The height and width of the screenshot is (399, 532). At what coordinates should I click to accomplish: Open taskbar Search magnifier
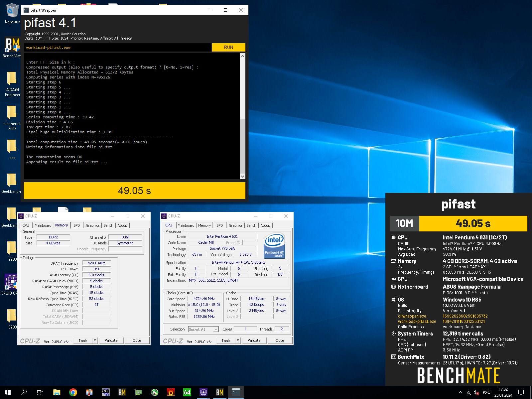tap(24, 392)
